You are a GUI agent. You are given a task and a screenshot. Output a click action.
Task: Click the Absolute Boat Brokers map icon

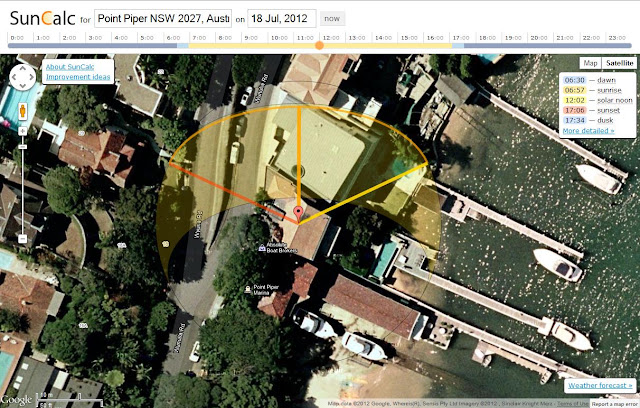(x=262, y=247)
